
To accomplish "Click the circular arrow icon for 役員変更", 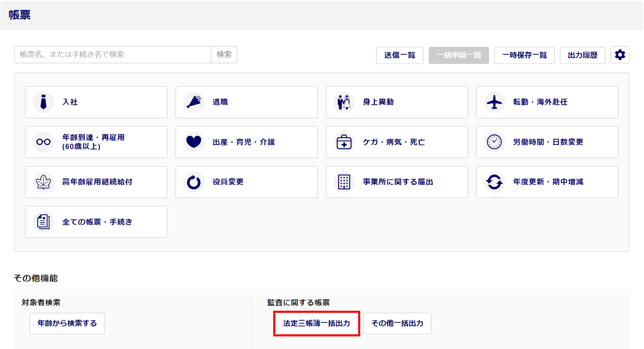I will tap(194, 182).
